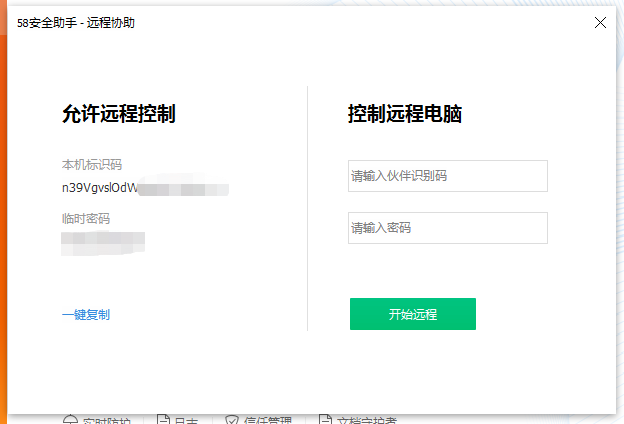Click the 允许远程控制 heading
Viewport: 624px width, 424px height.
point(119,114)
